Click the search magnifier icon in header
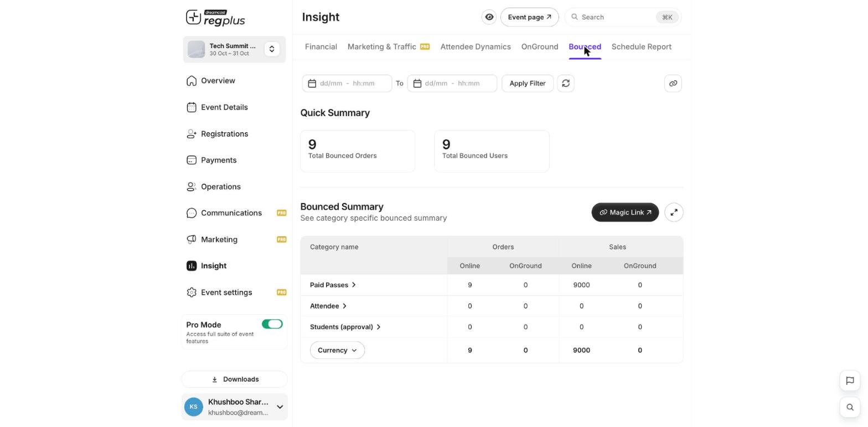 575,17
